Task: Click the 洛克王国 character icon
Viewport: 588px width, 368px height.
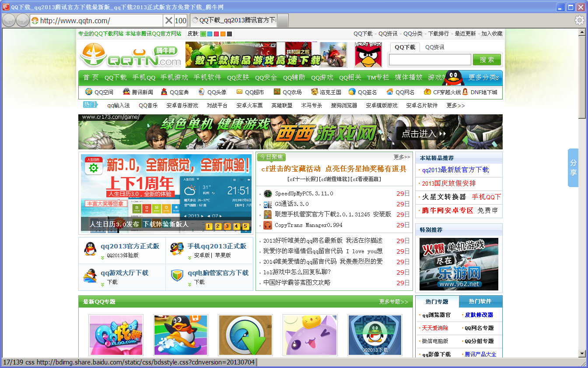Action: (x=315, y=92)
